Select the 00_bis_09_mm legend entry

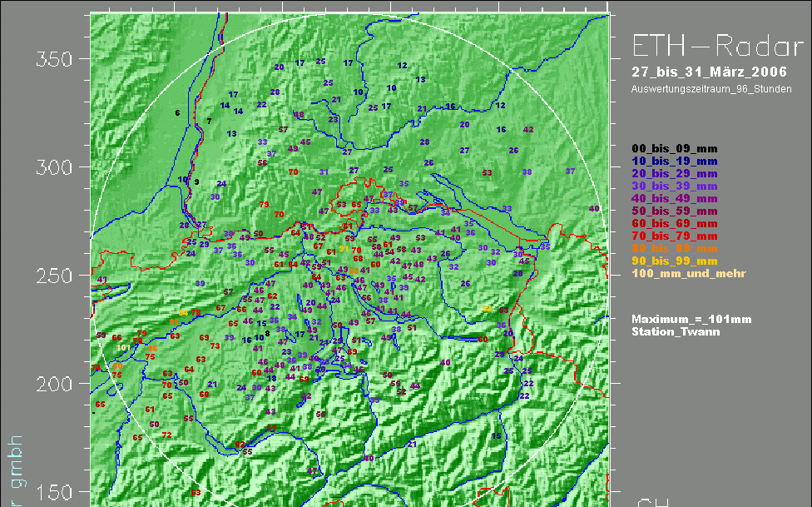pyautogui.click(x=674, y=149)
